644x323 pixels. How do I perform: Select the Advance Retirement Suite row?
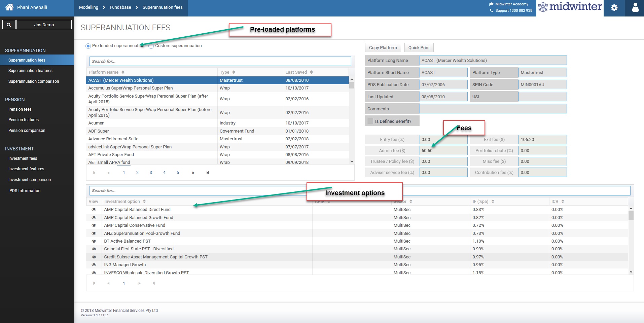[x=217, y=139]
